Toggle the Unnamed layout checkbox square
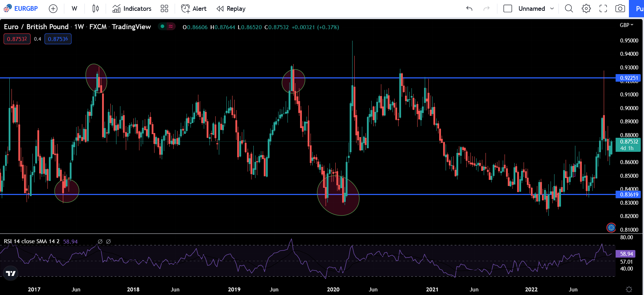The width and height of the screenshot is (644, 295). point(507,9)
